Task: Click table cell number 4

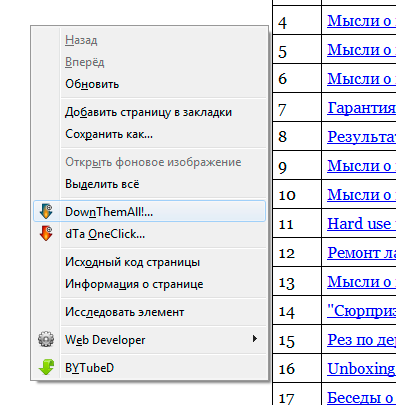Action: tap(297, 20)
